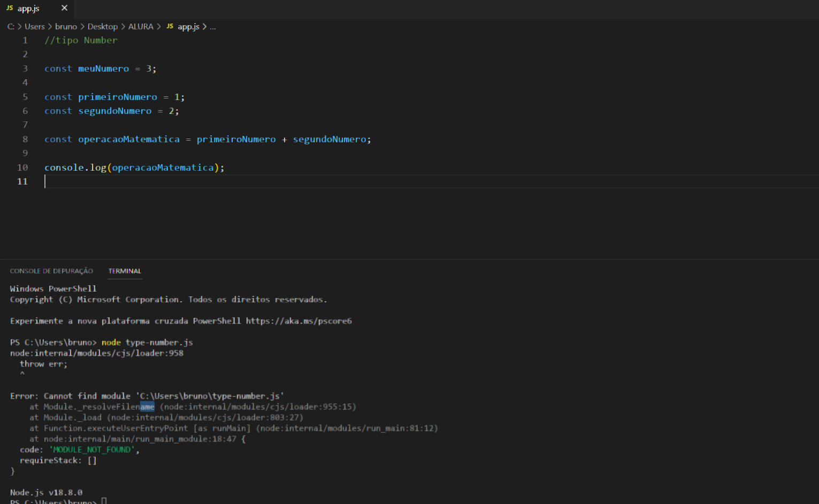The image size is (819, 504).
Task: Open the C: breadcrumb segment
Action: tap(11, 26)
